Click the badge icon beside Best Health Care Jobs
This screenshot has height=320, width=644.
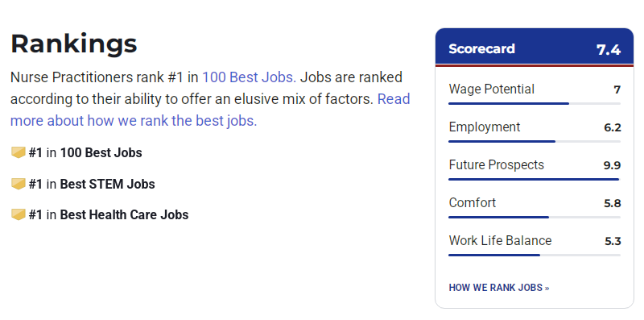(x=19, y=214)
